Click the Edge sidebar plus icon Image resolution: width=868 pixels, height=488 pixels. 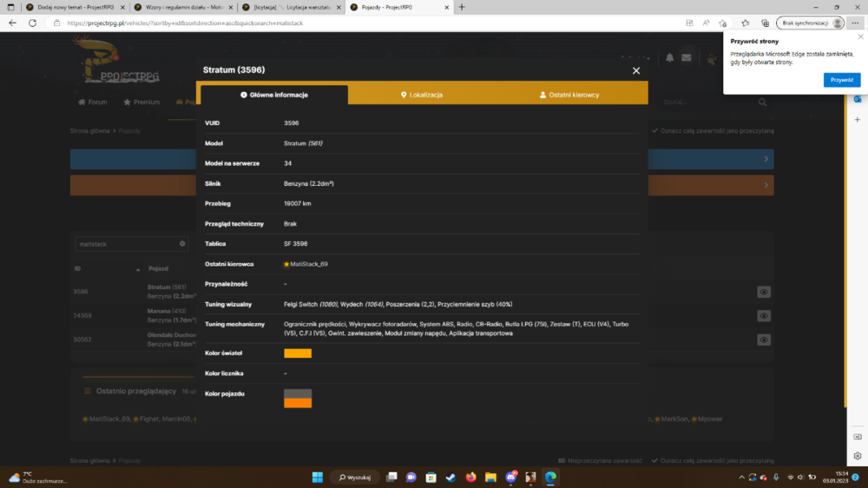pos(858,120)
